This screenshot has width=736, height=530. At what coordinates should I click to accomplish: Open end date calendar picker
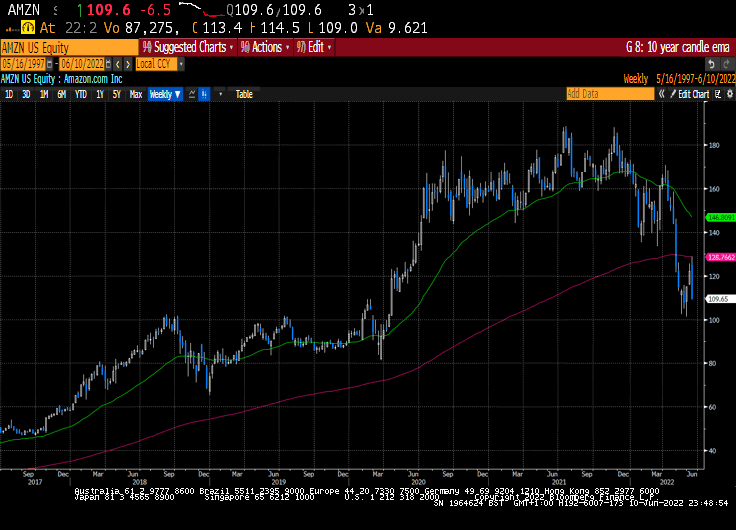pos(108,64)
